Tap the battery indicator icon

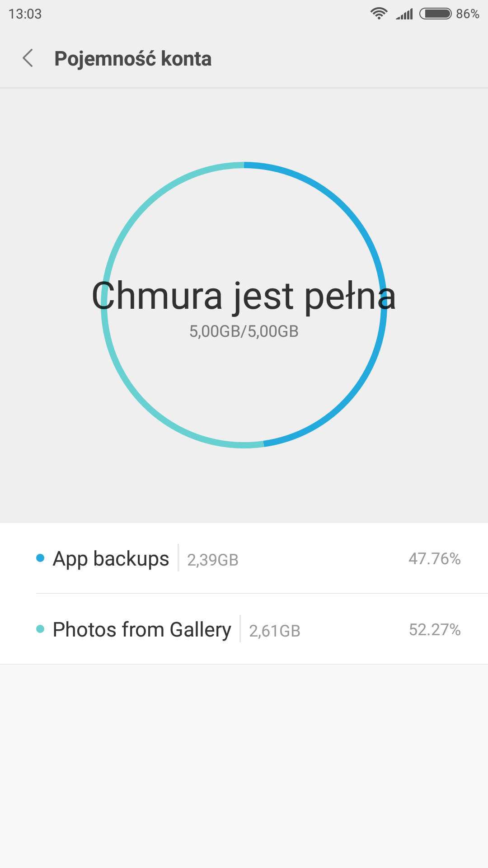(x=435, y=14)
